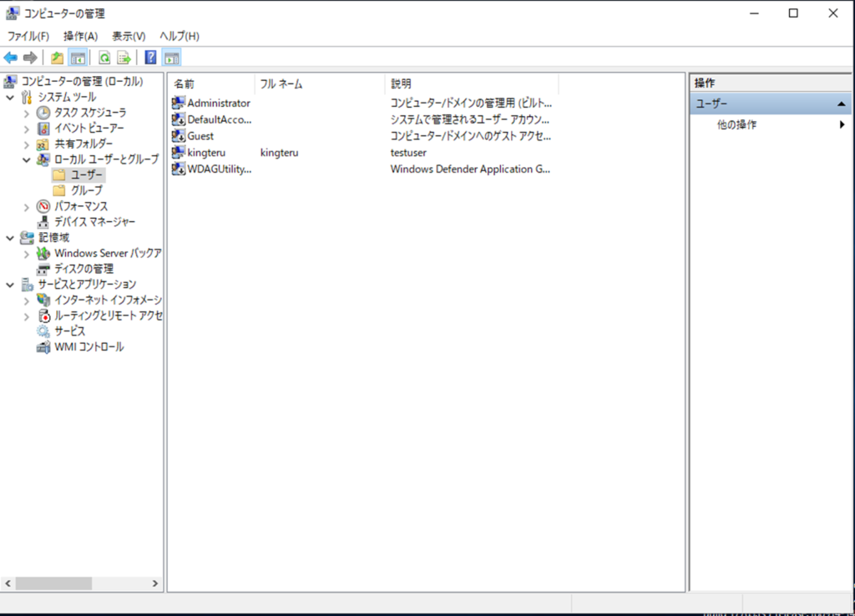
Task: Click the blue Back arrow in toolbar
Action: click(x=11, y=58)
